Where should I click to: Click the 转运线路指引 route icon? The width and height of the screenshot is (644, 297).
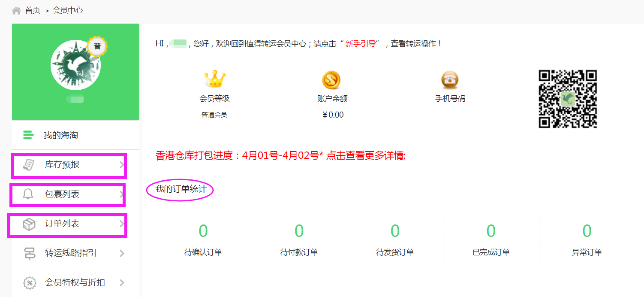tap(29, 254)
